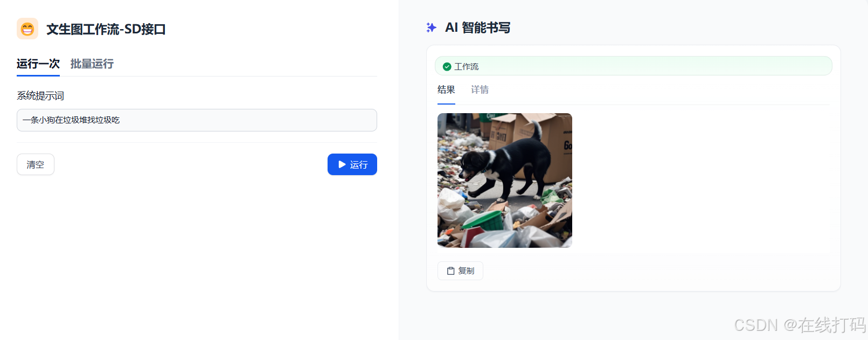Click the 工作流 label text
868x340 pixels.
click(467, 67)
